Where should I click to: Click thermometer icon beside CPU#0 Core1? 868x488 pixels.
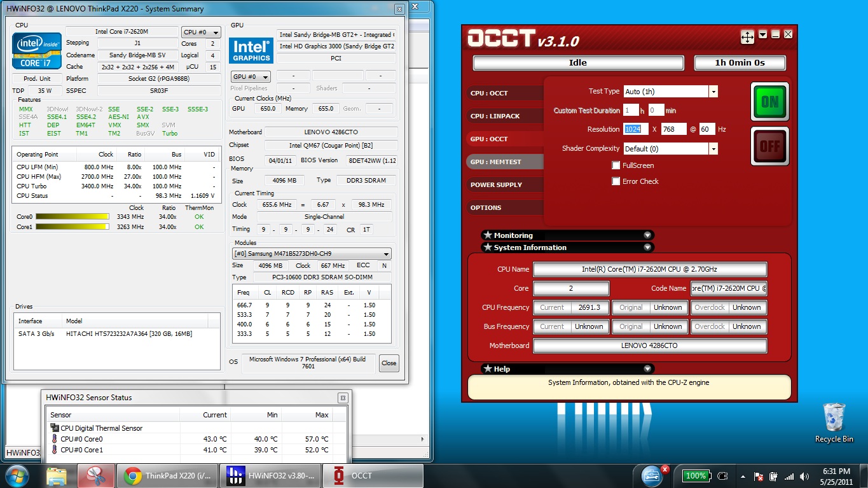pyautogui.click(x=55, y=450)
